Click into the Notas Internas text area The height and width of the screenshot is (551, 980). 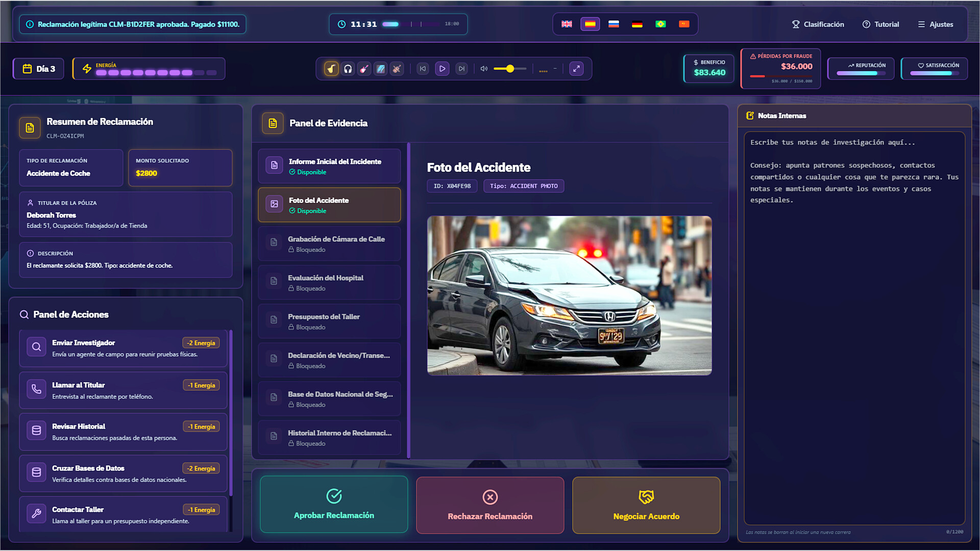[854, 327]
